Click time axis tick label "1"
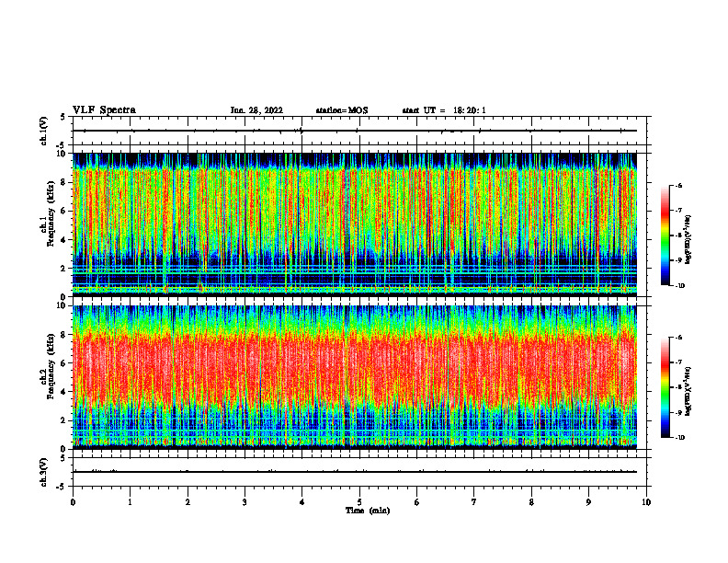Screen dimensions: 728x563 tap(130, 502)
